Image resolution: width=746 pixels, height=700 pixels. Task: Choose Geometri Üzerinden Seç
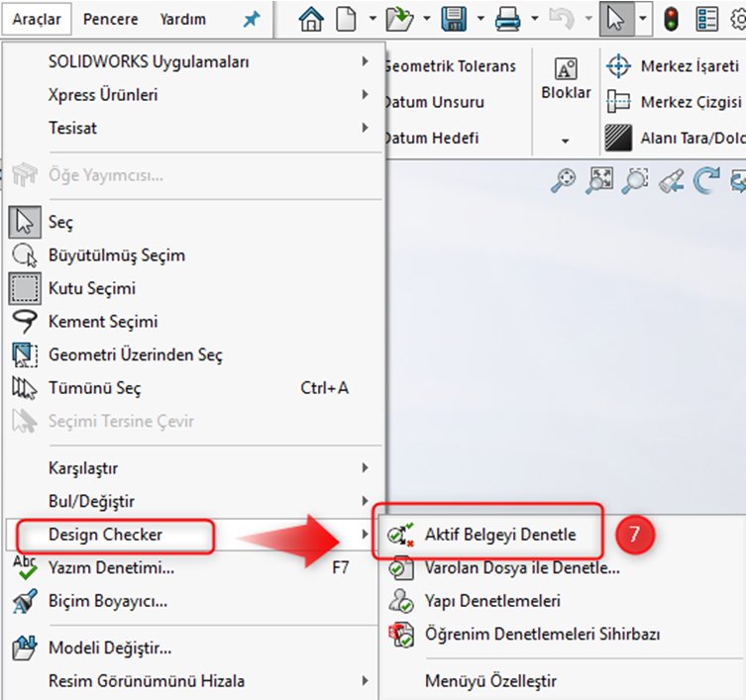coord(194,354)
